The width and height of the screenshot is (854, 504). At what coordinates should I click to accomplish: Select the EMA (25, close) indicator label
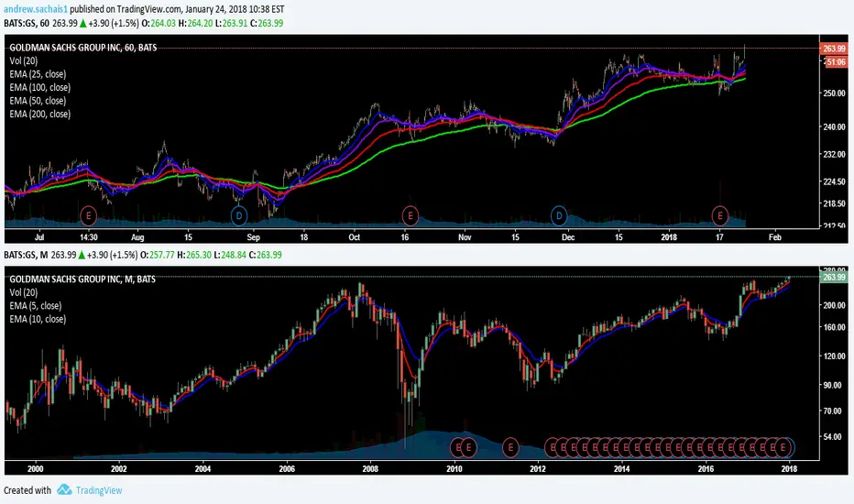coord(38,74)
